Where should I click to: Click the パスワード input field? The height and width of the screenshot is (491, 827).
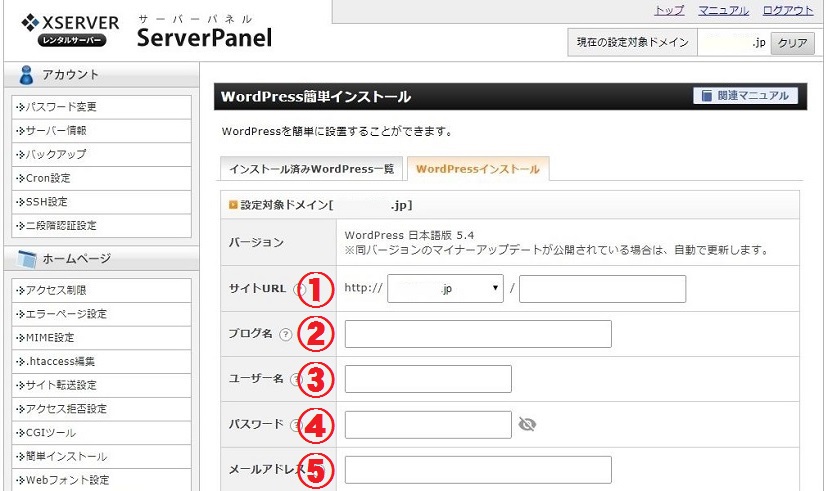point(428,425)
